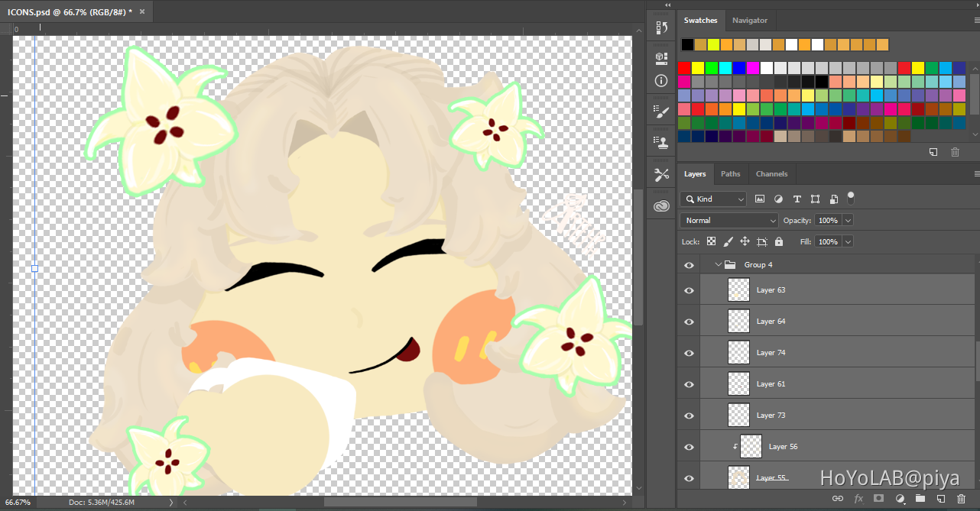Collapse the Group 4 folder
Screen dimensions: 980x511
point(718,265)
